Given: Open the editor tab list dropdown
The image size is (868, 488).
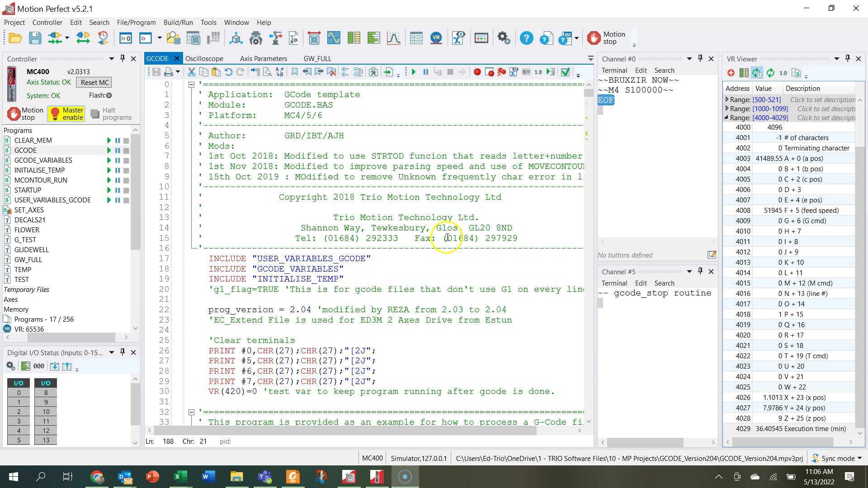Looking at the screenshot, I should [590, 58].
